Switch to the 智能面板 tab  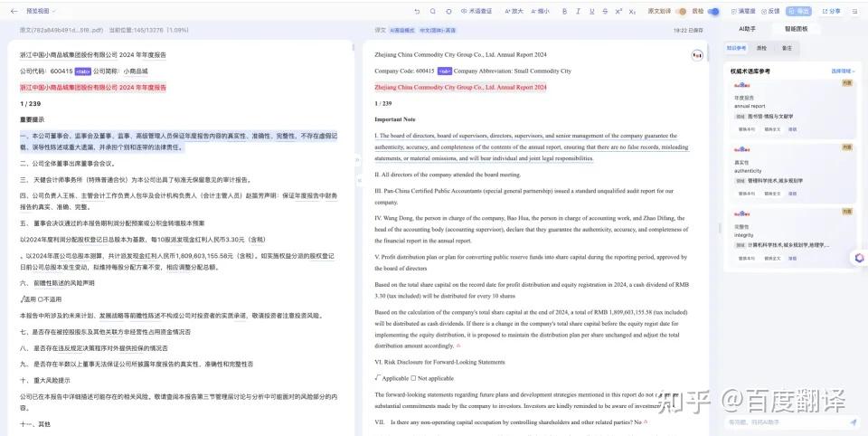click(x=796, y=29)
